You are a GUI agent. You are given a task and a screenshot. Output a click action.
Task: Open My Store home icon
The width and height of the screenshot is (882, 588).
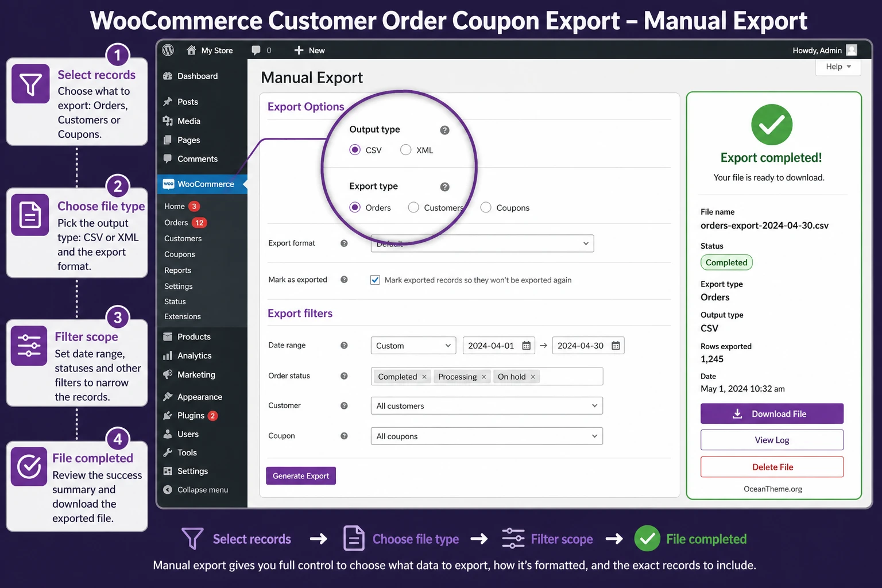191,50
